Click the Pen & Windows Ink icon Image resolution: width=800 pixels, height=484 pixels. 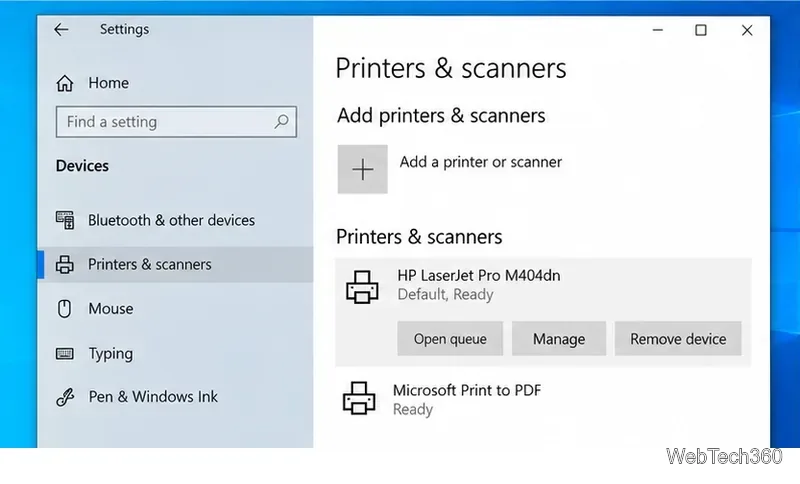65,397
